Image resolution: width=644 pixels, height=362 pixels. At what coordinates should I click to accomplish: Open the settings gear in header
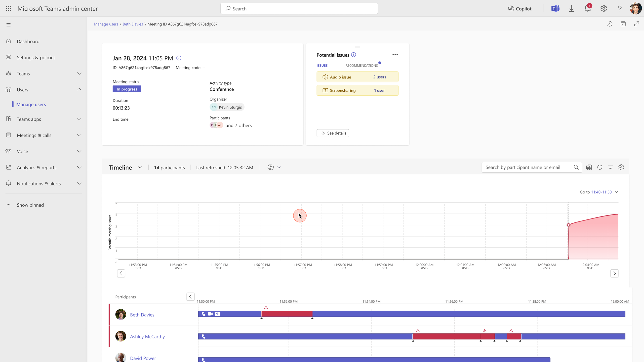pyautogui.click(x=604, y=8)
